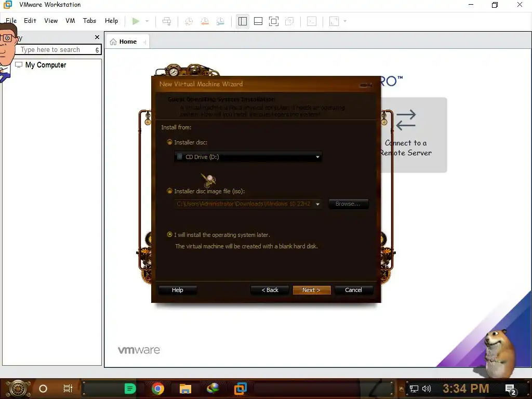Open the notification center icon

[x=510, y=390]
